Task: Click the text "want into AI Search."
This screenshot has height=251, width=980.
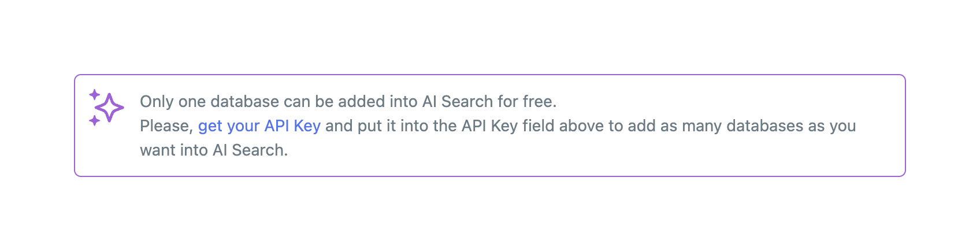Action: click(214, 150)
